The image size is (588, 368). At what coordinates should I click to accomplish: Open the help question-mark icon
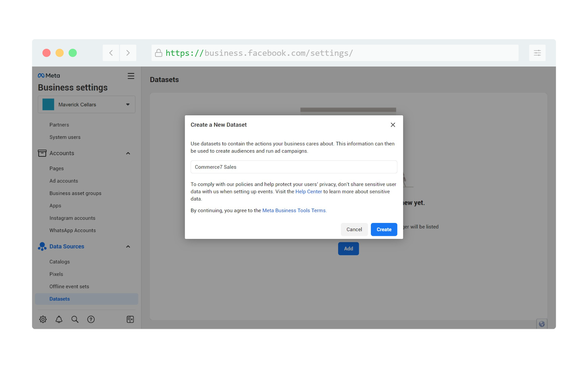[x=91, y=319]
